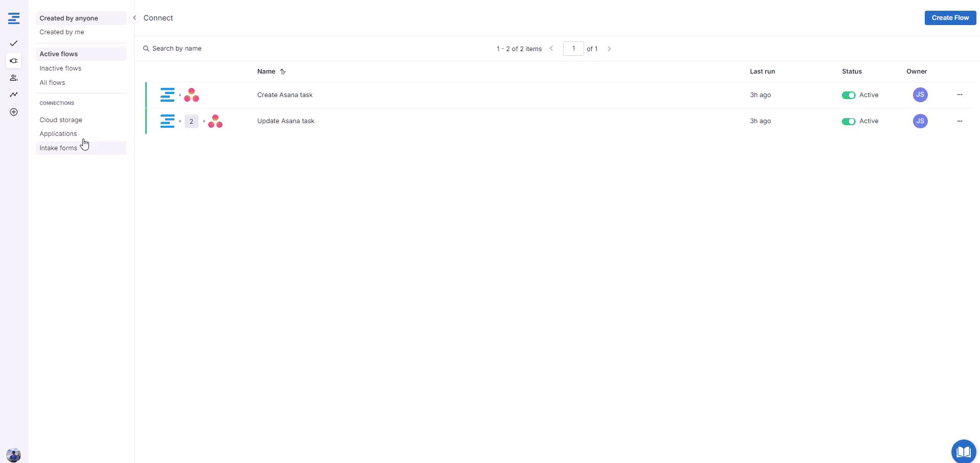Click the user profile avatar at bottom left
980x463 pixels.
[x=14, y=454]
